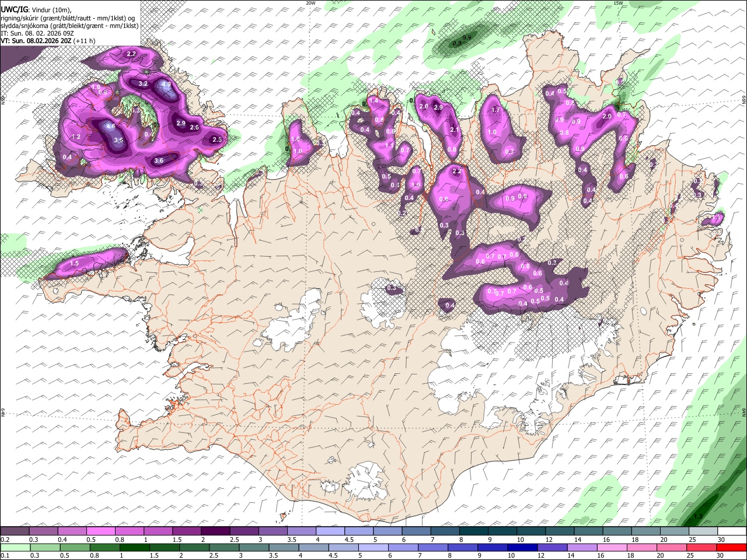Click the '0.2' label in the snow scale
Screen dimensions: 747x560
click(x=5, y=540)
